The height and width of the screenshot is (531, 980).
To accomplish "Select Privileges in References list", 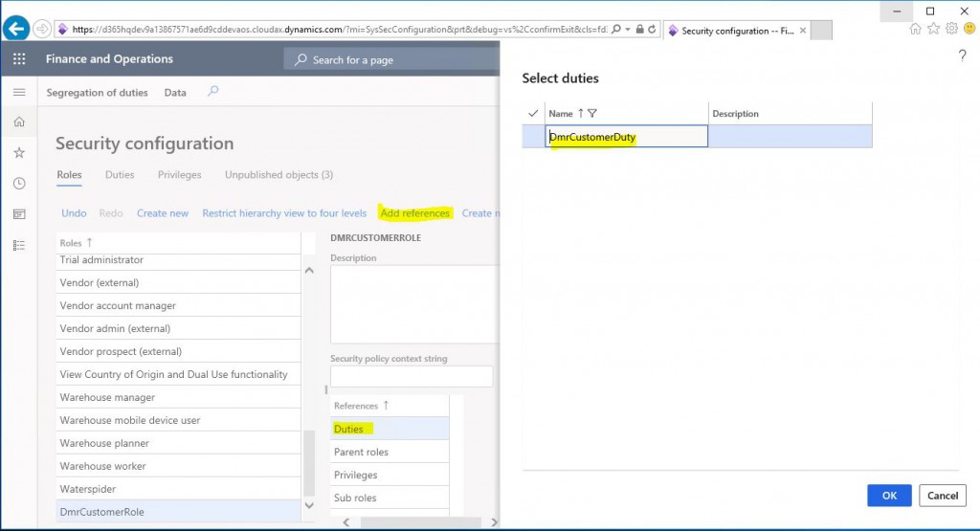I will tap(390, 475).
